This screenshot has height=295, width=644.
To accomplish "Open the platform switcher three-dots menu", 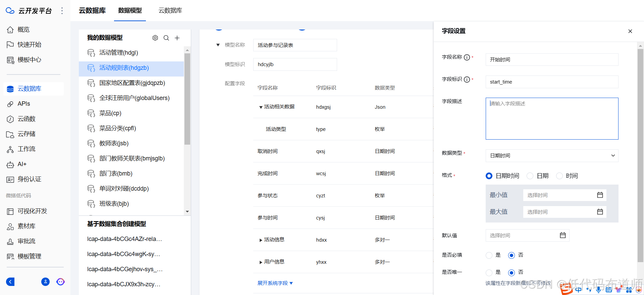I will point(62,11).
